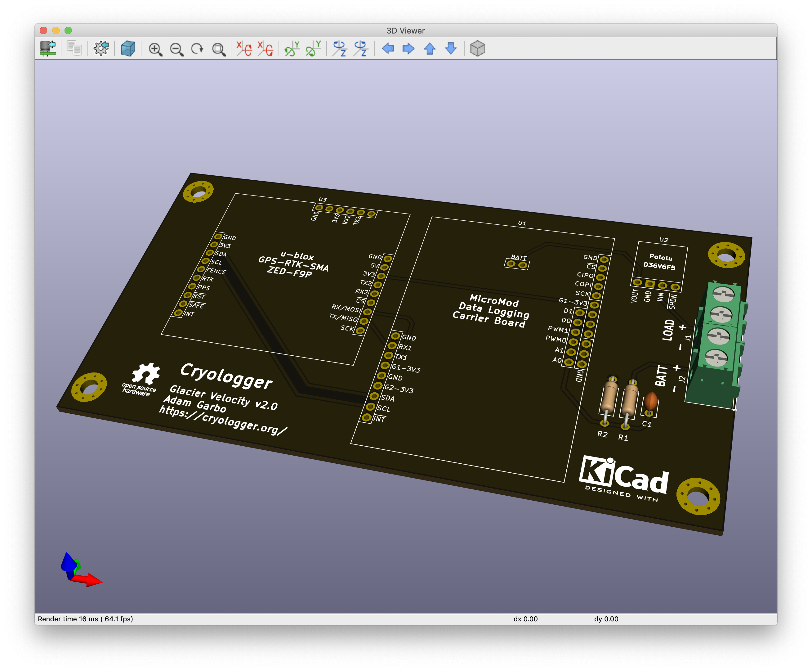Reload the board with the reload icon

tap(48, 49)
